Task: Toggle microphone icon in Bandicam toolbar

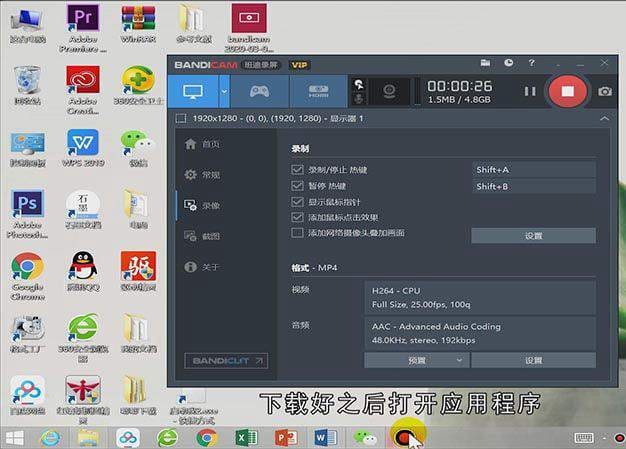Action: 359,98
